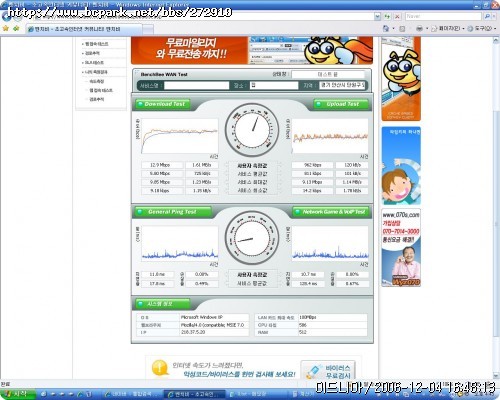Click Network Game & VoIP Test button
Image resolution: width=500 pixels, height=400 pixels.
click(331, 212)
